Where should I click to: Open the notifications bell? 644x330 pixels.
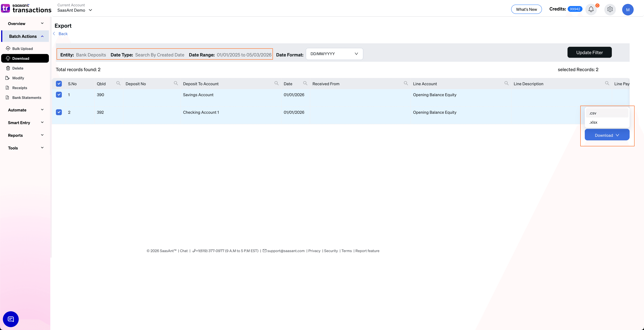coord(591,9)
